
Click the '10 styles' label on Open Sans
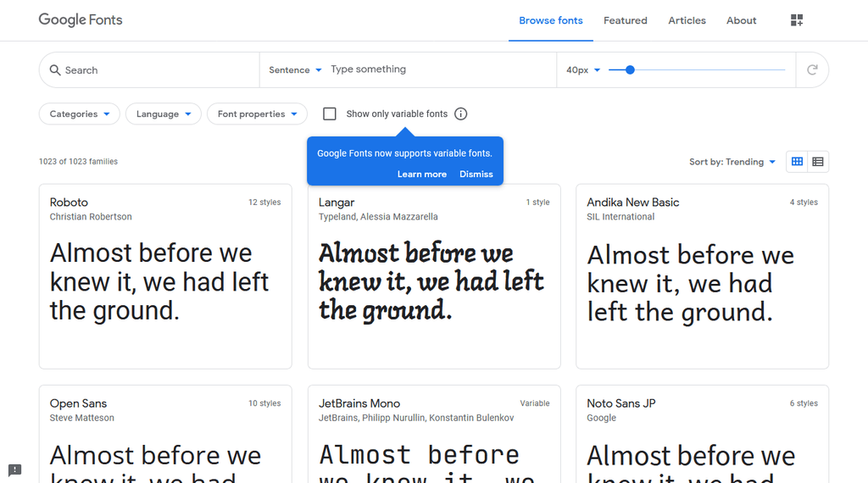(264, 403)
